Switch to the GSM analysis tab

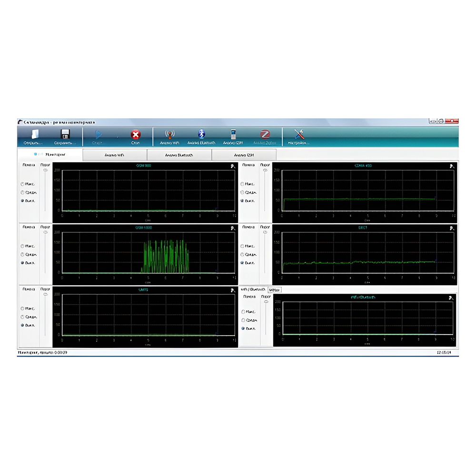click(244, 155)
